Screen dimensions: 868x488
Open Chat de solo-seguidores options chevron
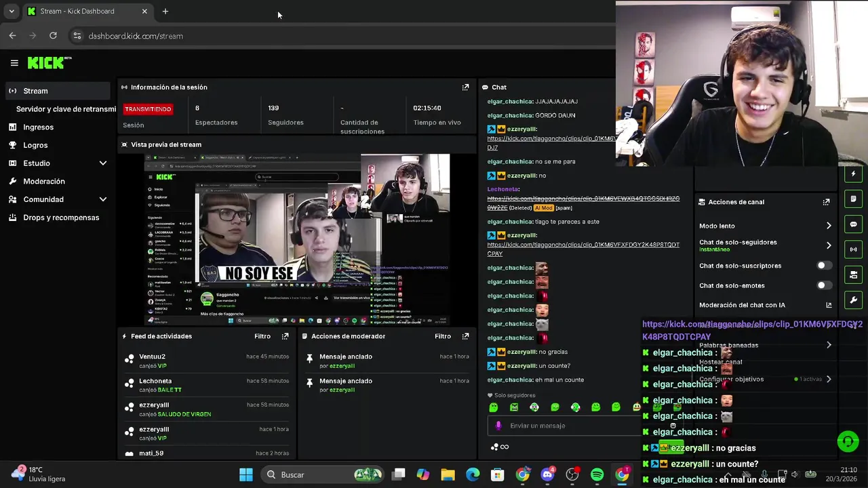829,245
